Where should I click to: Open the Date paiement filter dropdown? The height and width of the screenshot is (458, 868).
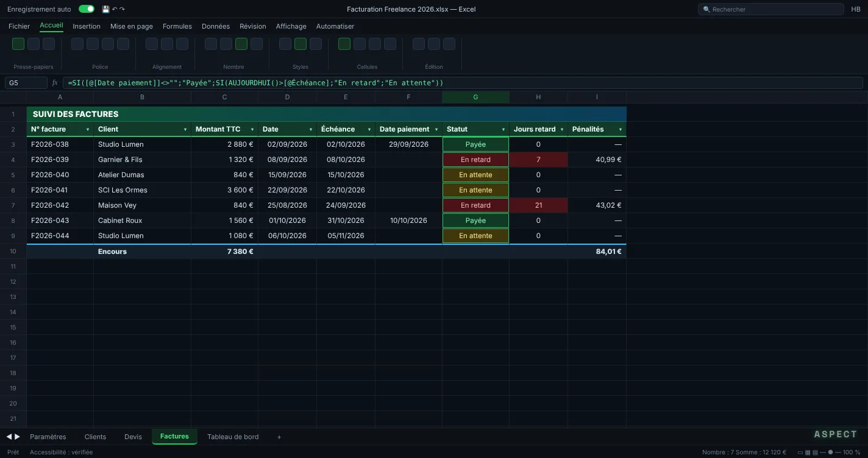pos(436,130)
